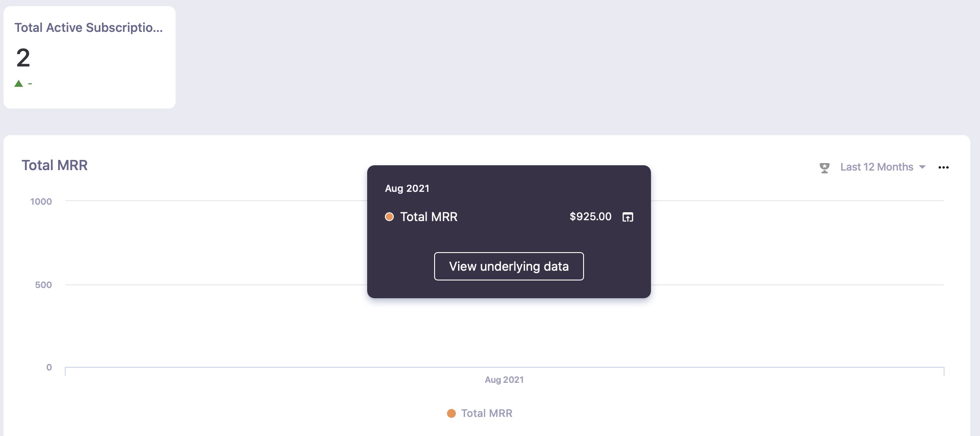Viewport: 980px width, 436px height.
Task: Click the Aug 2021 tooltip header
Action: pyautogui.click(x=407, y=188)
